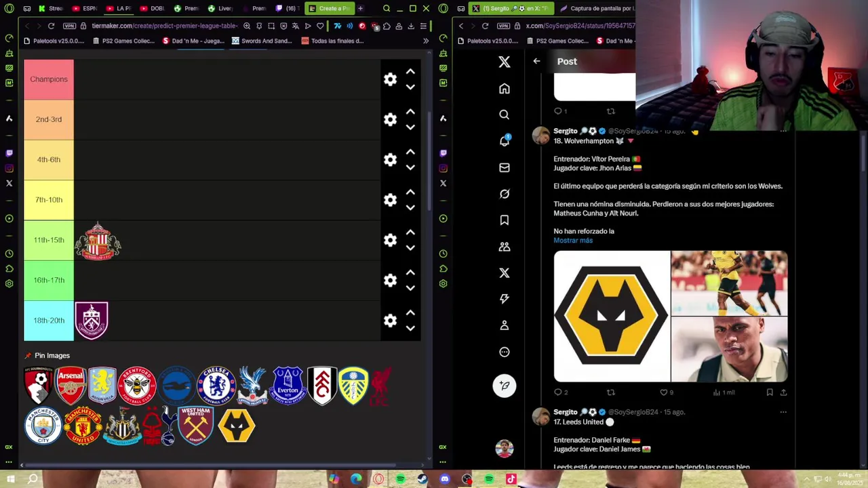Bookmark tiermaker page with heart icon
This screenshot has width=868, height=488.
(320, 26)
